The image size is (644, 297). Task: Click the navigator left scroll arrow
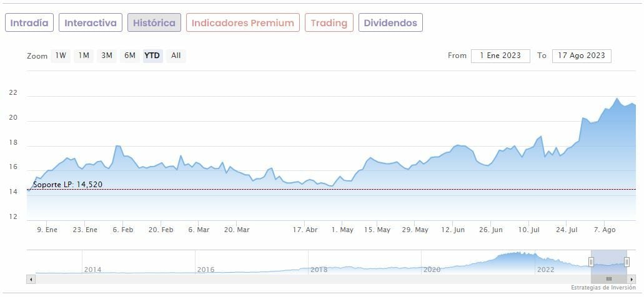[31, 280]
